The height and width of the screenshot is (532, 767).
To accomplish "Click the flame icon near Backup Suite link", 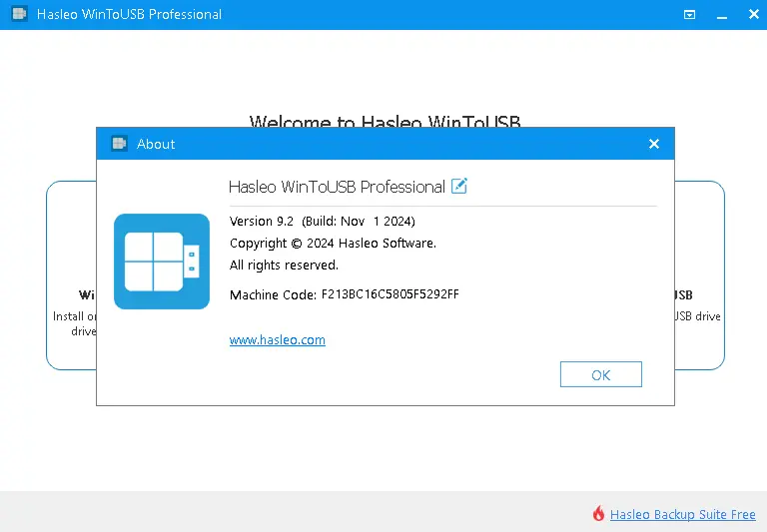I will 598,514.
